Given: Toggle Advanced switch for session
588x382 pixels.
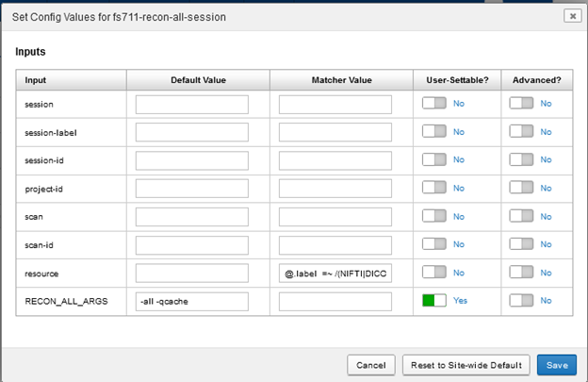Looking at the screenshot, I should point(520,104).
